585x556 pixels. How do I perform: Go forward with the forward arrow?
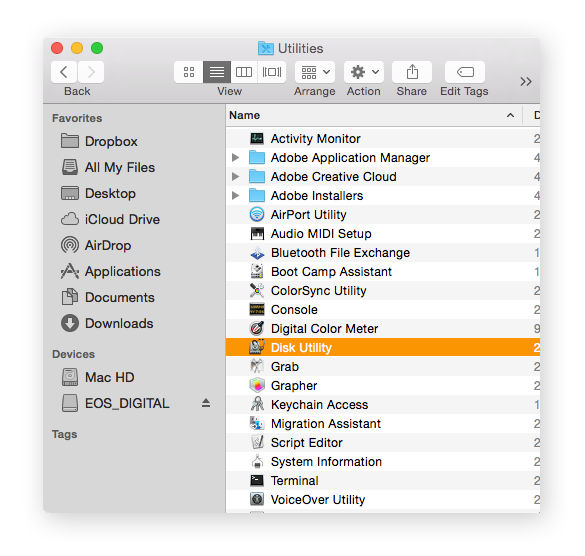click(91, 72)
